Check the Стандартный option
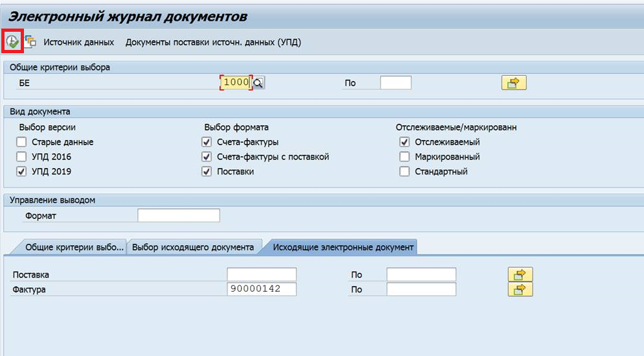644x356 pixels. (404, 172)
